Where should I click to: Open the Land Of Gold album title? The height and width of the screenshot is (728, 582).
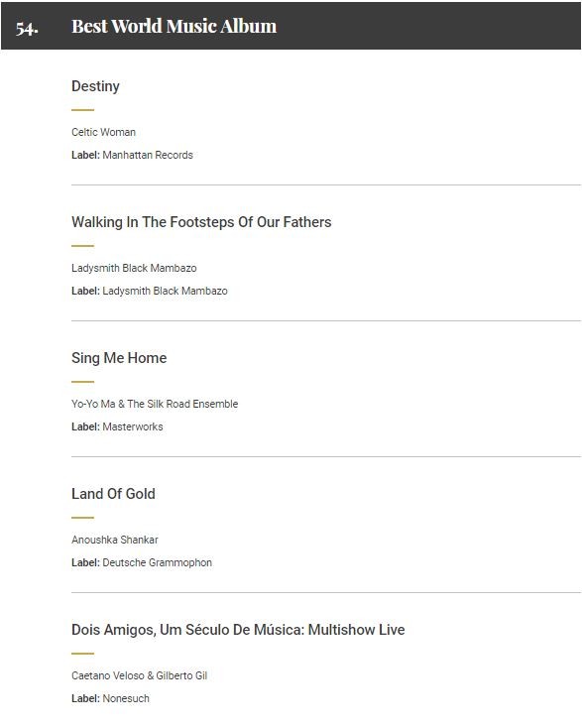[113, 494]
